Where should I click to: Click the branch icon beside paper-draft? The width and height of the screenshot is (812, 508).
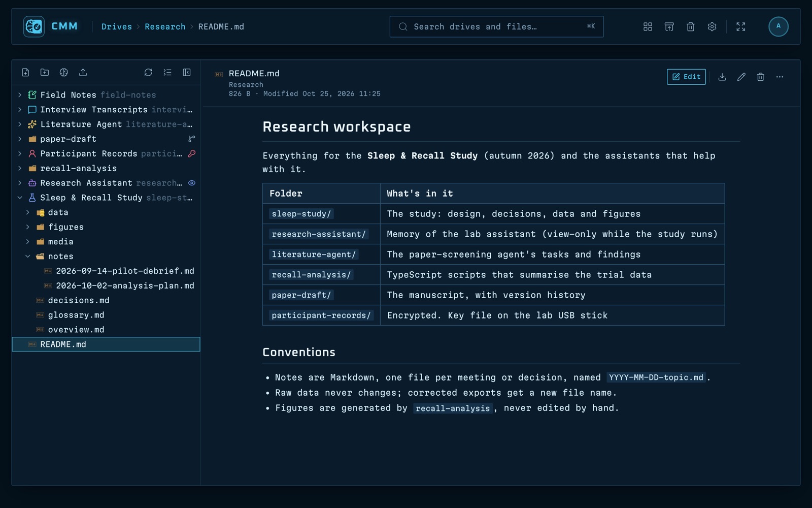point(192,139)
